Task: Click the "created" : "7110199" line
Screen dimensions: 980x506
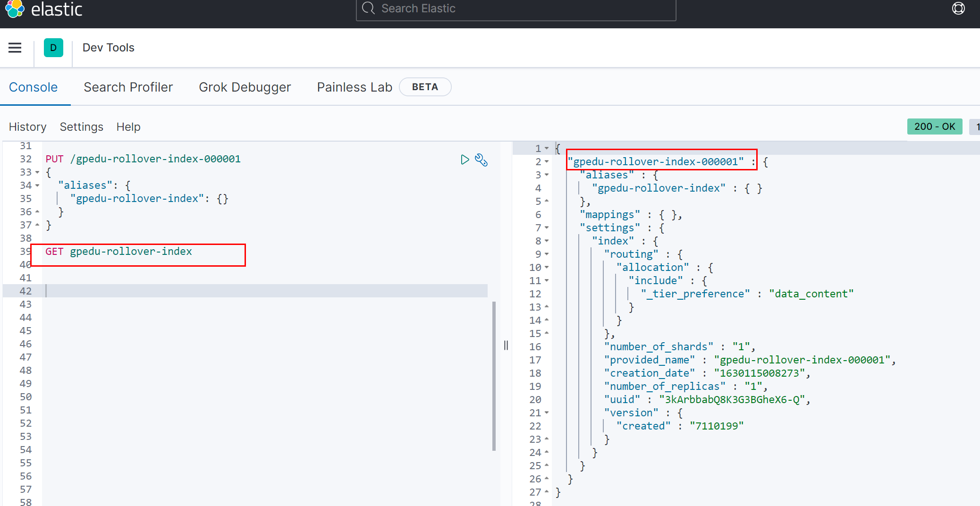Action: pyautogui.click(x=680, y=426)
